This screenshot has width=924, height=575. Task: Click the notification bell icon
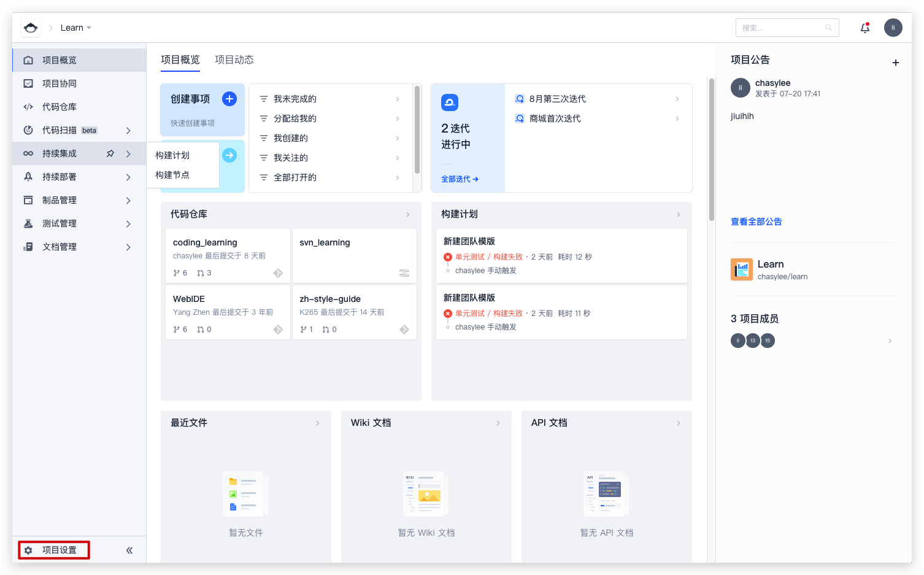[865, 28]
